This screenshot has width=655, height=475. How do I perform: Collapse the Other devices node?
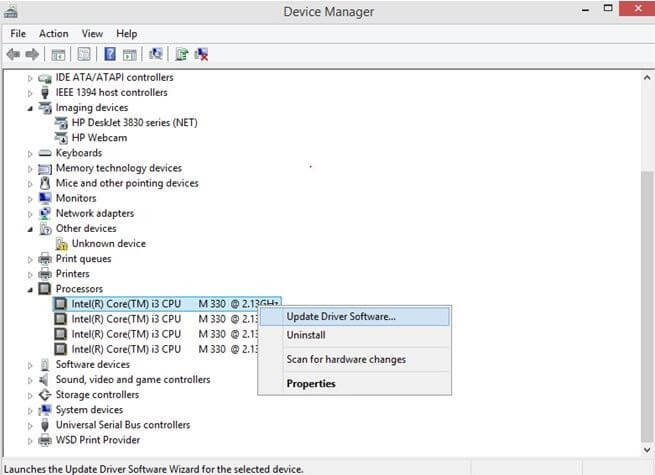[x=30, y=229]
